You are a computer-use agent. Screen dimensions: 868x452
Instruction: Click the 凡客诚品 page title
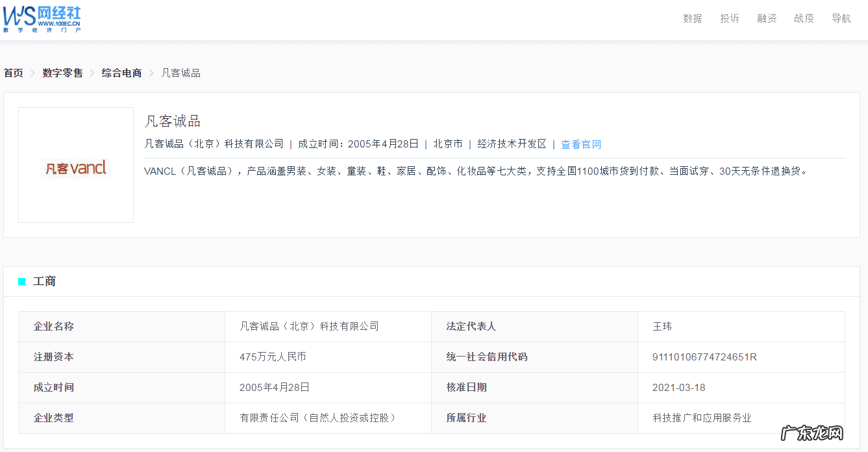pyautogui.click(x=172, y=121)
